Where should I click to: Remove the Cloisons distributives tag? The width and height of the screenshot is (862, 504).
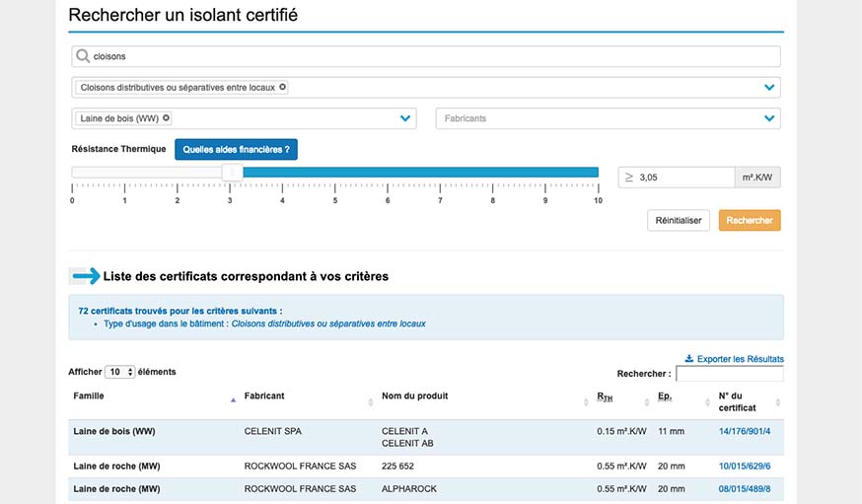click(x=283, y=87)
